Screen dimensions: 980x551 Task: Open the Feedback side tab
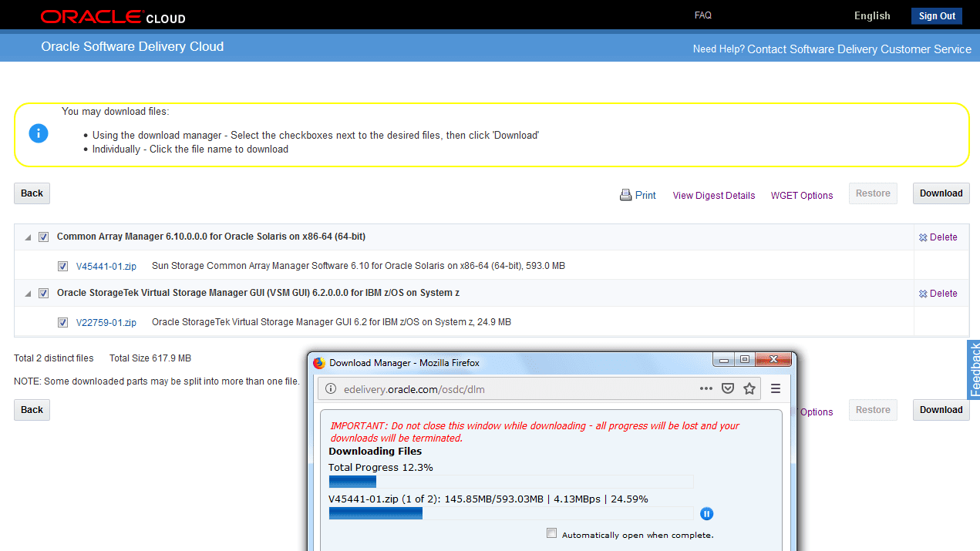tap(974, 370)
